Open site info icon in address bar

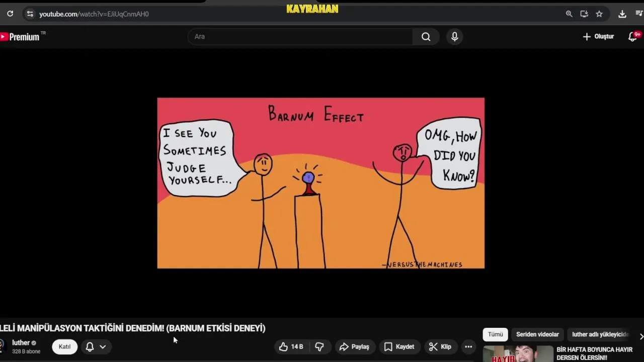pos(30,14)
